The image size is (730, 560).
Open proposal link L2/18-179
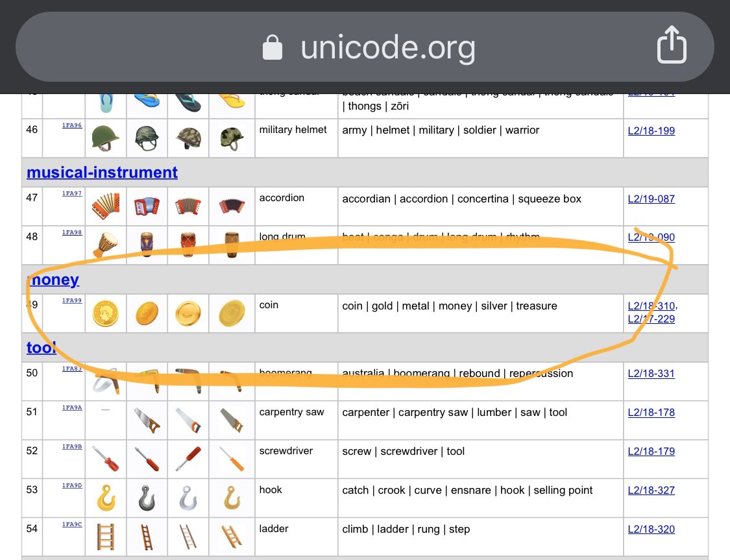pyautogui.click(x=651, y=451)
